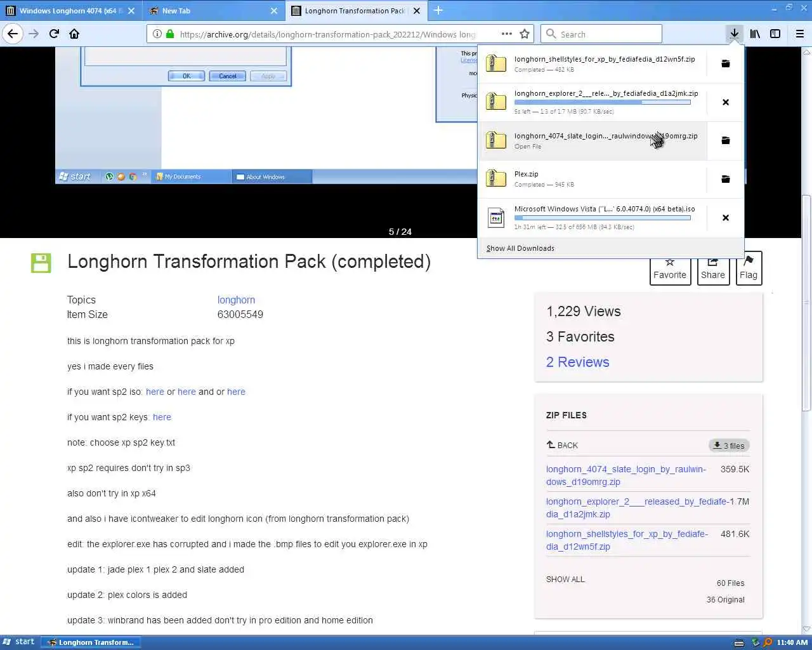Click the green floppy disk item icon
The image size is (812, 650).
point(41,263)
